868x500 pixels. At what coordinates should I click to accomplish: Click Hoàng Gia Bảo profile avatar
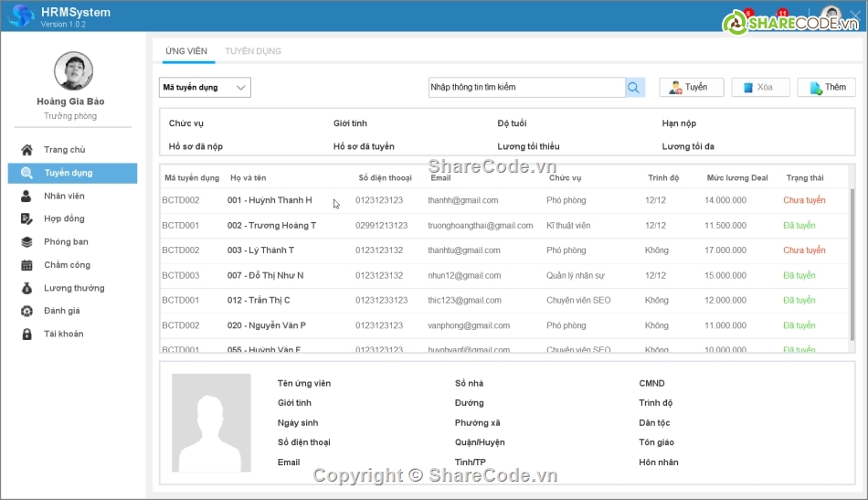73,71
